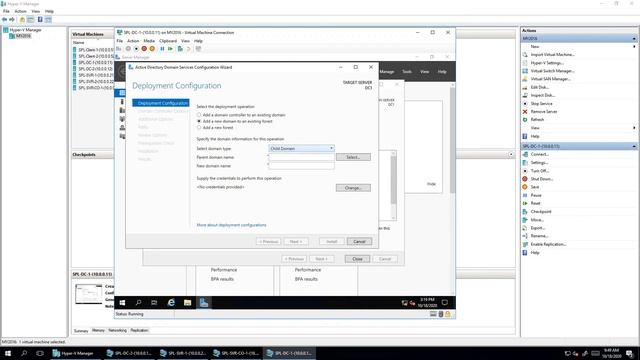This screenshot has height=360, width=640.
Task: Open Media menu in VM Connection window
Action: tap(149, 41)
